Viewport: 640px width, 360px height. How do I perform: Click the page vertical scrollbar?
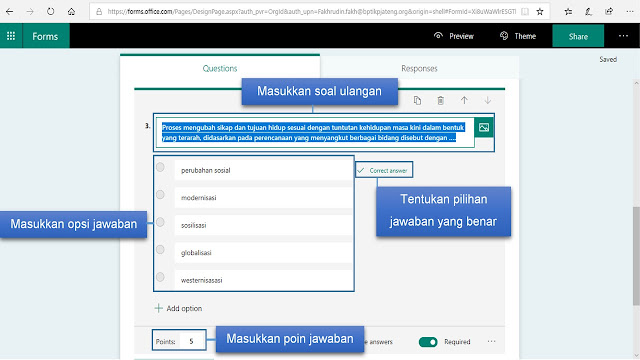[636, 256]
